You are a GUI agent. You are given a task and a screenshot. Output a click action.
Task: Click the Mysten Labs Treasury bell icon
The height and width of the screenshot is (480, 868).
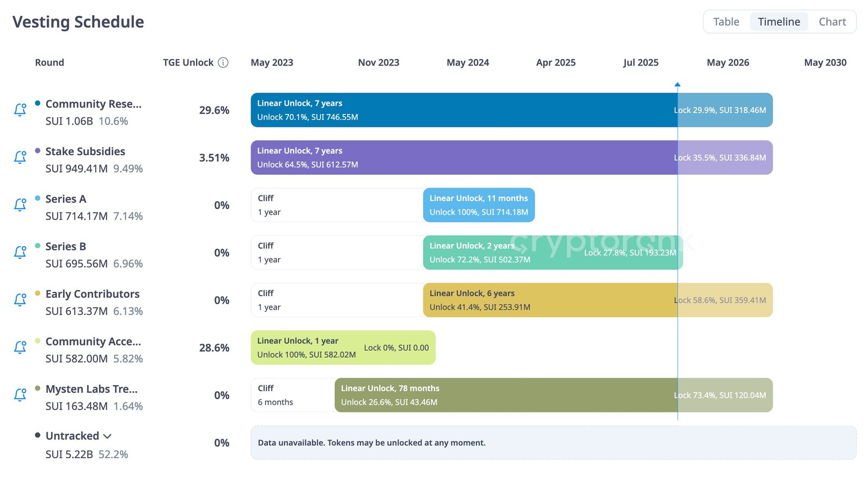click(20, 395)
